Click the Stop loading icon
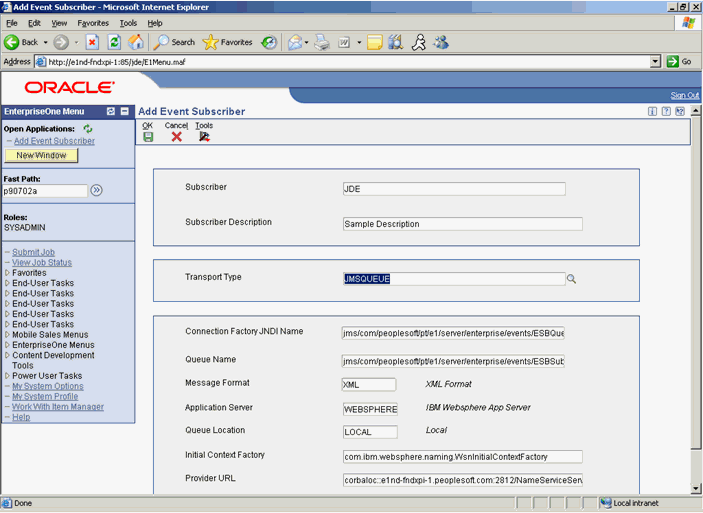703x513 pixels. (x=92, y=43)
